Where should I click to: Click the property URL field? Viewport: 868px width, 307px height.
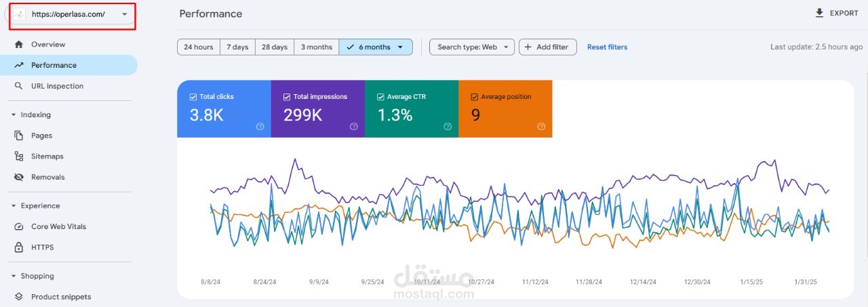tap(72, 14)
